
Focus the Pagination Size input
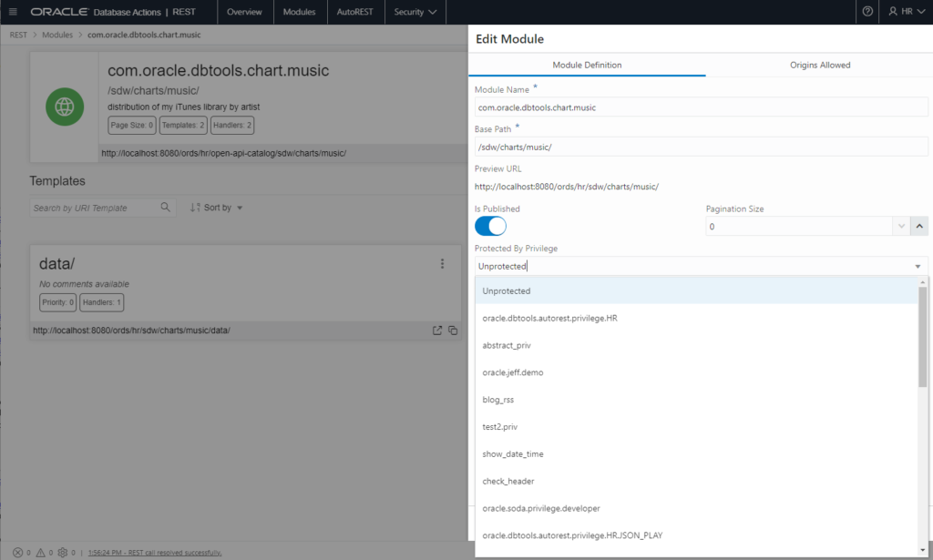(799, 227)
